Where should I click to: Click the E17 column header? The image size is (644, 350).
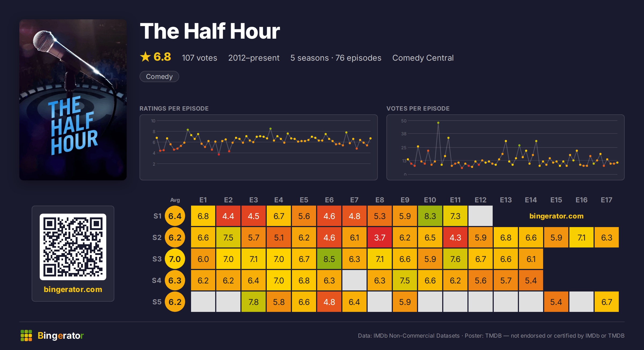[x=606, y=200]
